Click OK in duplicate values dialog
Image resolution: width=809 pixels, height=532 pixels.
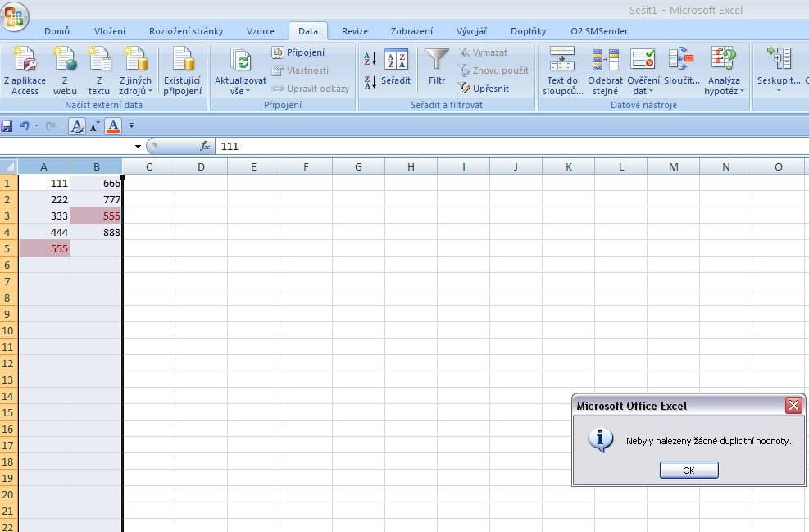click(x=689, y=470)
